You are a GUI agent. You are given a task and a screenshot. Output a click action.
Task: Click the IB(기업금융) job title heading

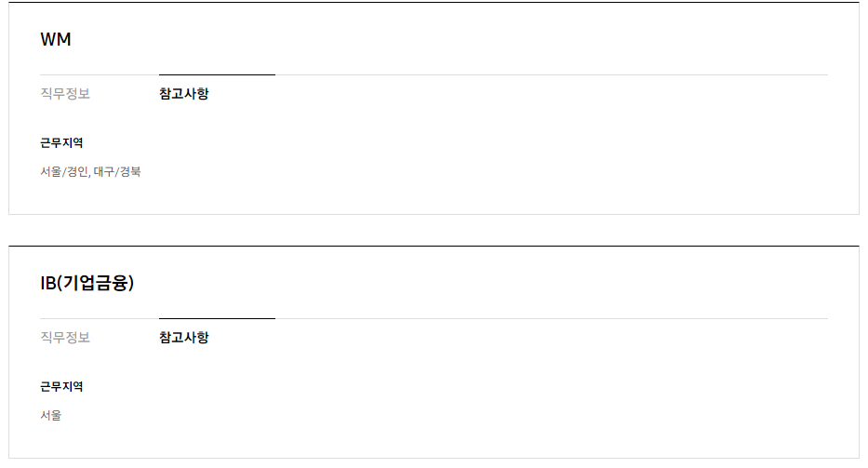87,284
